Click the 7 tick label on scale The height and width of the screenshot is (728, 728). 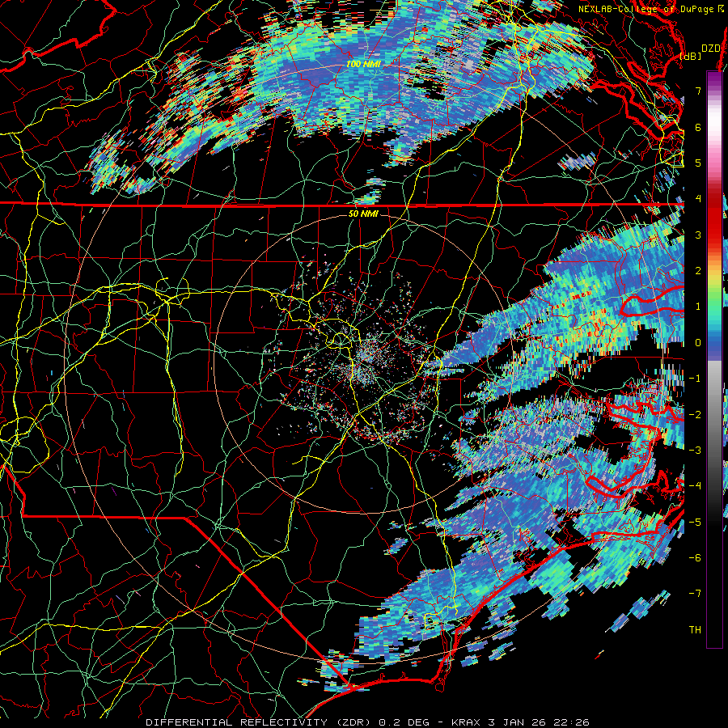[x=698, y=91]
